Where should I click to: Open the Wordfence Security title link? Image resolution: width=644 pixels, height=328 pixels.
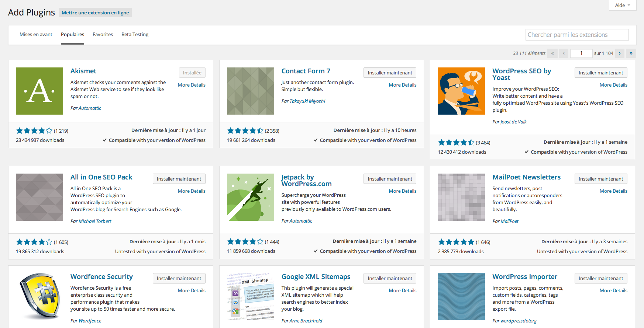click(x=101, y=277)
